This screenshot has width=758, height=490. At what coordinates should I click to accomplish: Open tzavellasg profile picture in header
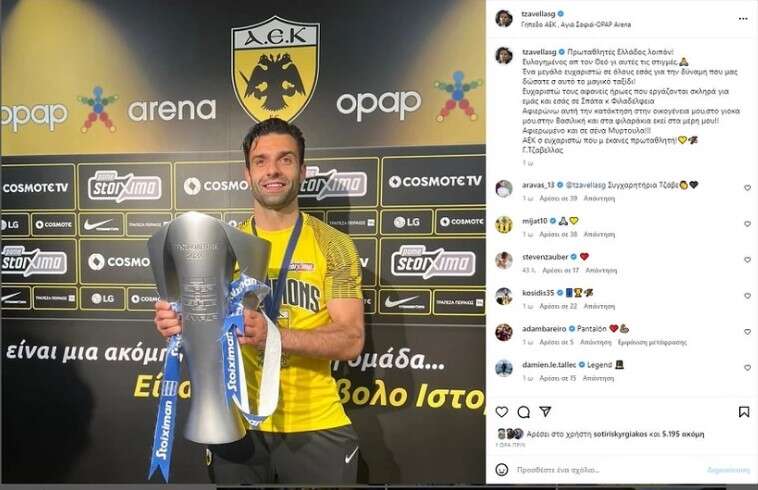pyautogui.click(x=504, y=18)
